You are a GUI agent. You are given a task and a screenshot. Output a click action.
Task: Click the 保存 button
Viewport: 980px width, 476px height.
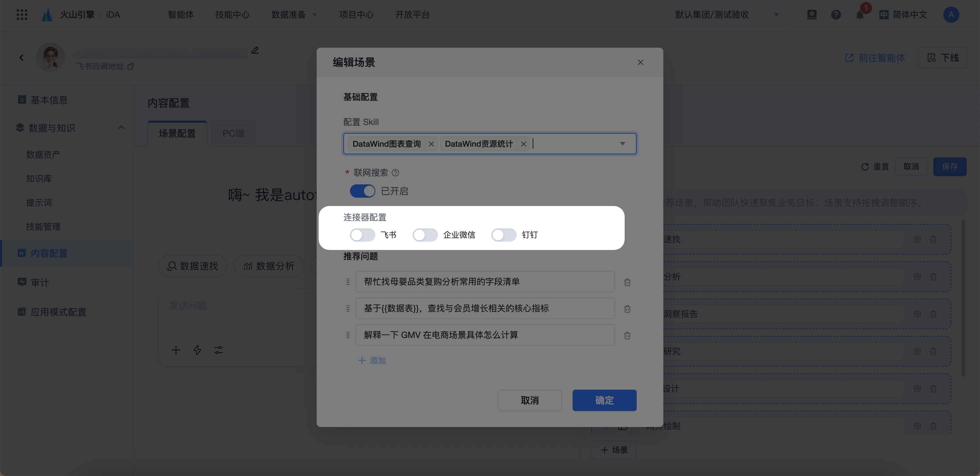click(950, 167)
